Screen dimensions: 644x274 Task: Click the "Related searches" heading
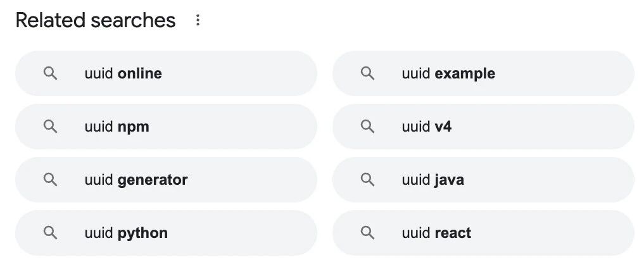pos(96,20)
